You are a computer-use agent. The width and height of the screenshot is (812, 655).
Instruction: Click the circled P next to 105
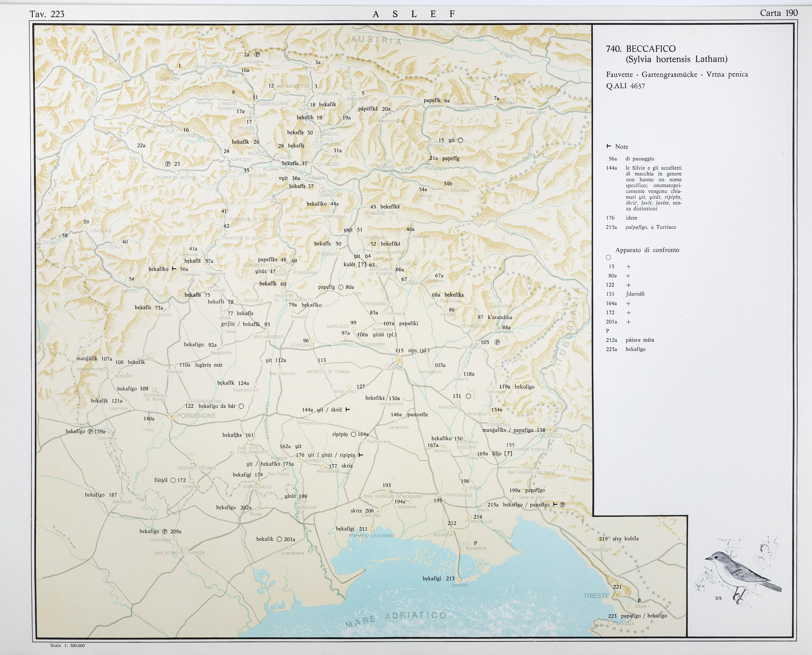pos(497,342)
